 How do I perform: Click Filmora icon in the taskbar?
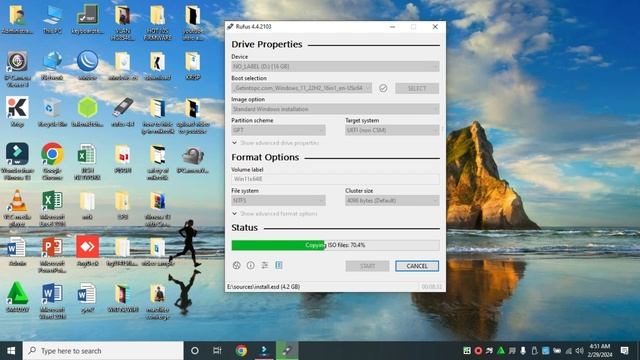click(264, 351)
